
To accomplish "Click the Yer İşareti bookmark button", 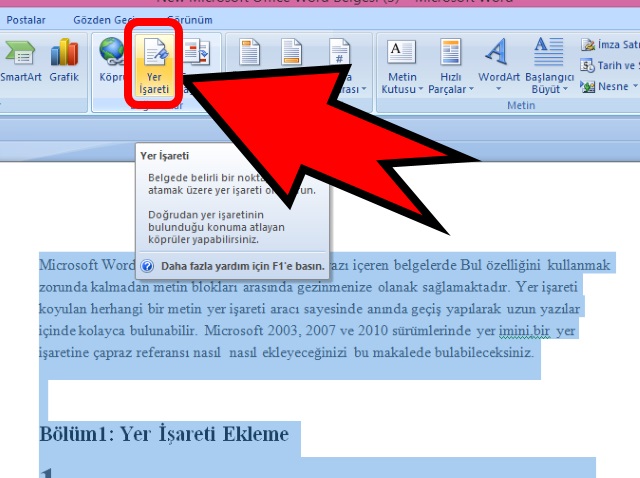I will pos(154,65).
